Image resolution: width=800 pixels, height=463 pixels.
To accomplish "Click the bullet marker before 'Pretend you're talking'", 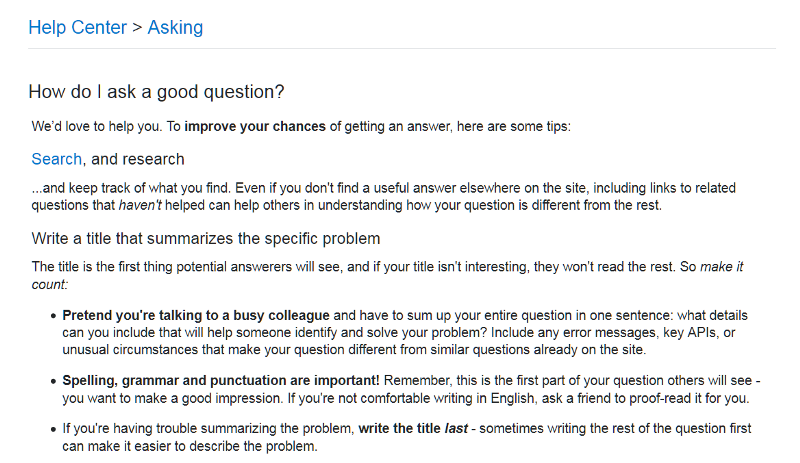I will (53, 316).
